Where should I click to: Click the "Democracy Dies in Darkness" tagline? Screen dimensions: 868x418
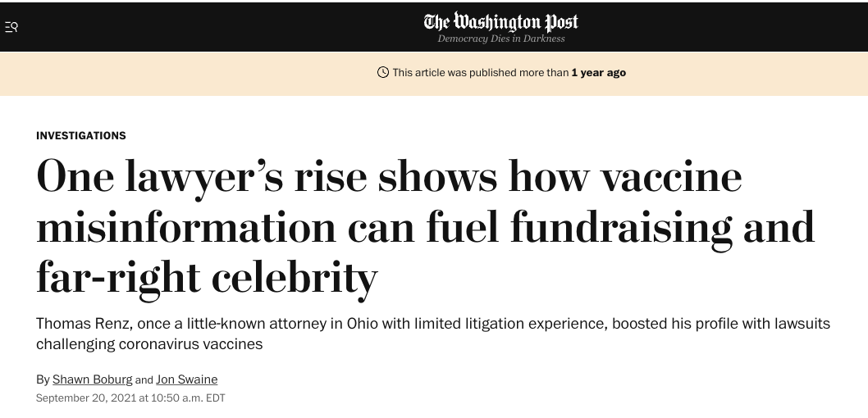pyautogui.click(x=501, y=39)
